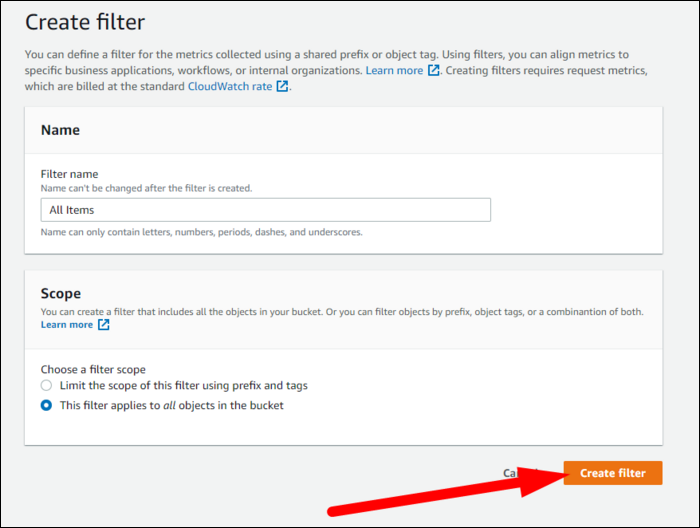Click external link icon after CloudWatch rate

pos(282,86)
